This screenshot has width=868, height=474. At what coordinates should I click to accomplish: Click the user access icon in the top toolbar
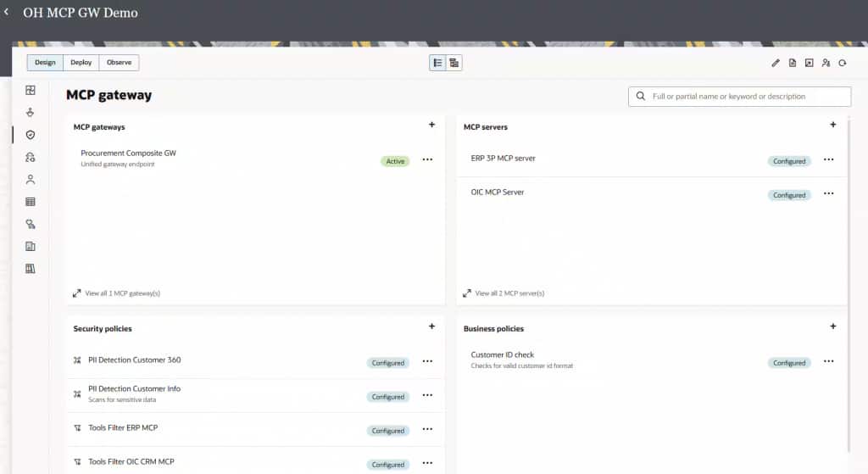[x=826, y=63]
